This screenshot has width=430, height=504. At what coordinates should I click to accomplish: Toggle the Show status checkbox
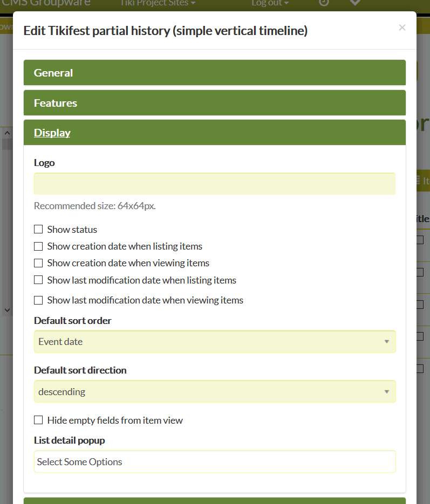[38, 229]
